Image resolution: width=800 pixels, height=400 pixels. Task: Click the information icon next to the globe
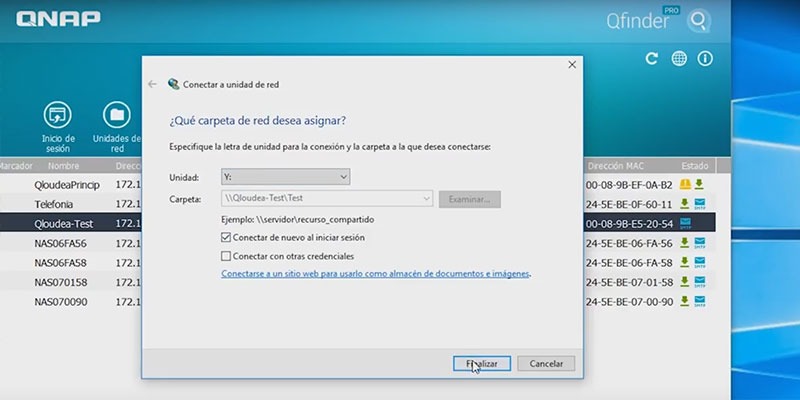(705, 59)
